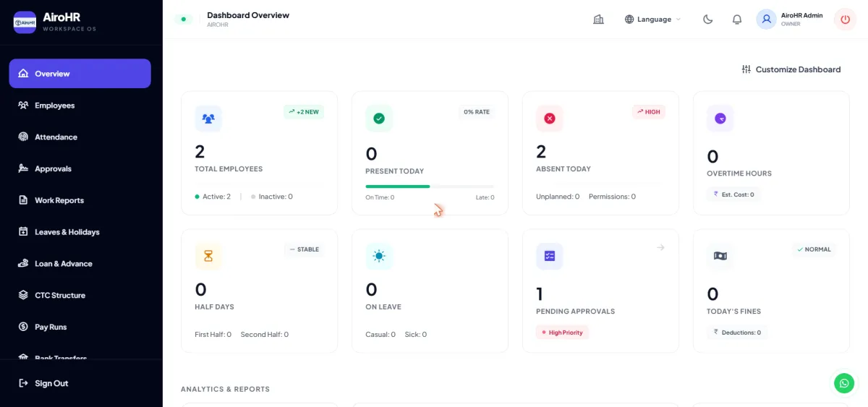This screenshot has height=407, width=868.
Task: Click the 0% RATE badge
Action: [x=477, y=112]
